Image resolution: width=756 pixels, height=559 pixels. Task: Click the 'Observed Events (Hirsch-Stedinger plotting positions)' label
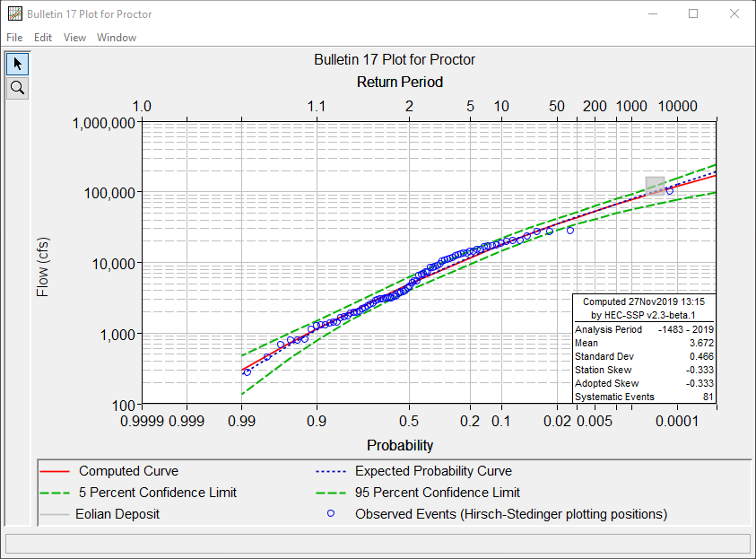(511, 514)
